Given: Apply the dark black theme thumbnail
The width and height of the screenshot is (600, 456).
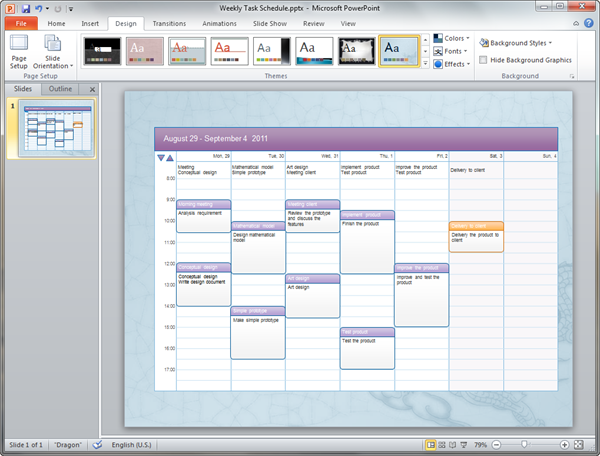Looking at the screenshot, I should 102,51.
